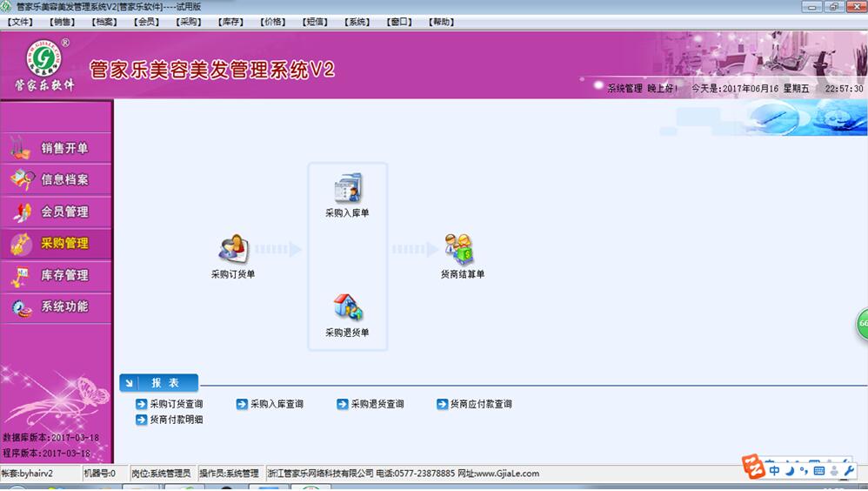Toggle the moon half/full-width icon
Viewport: 868px width, 491px height.
790,470
